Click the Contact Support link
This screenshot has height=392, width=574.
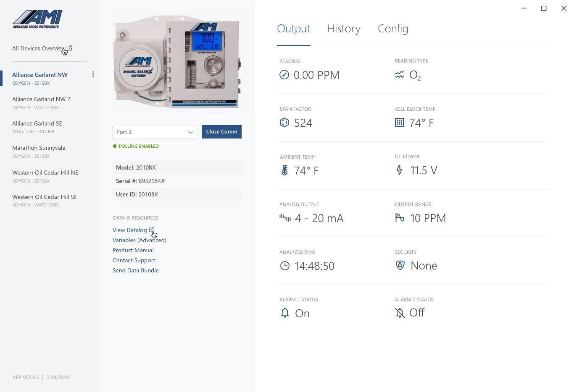pos(134,260)
